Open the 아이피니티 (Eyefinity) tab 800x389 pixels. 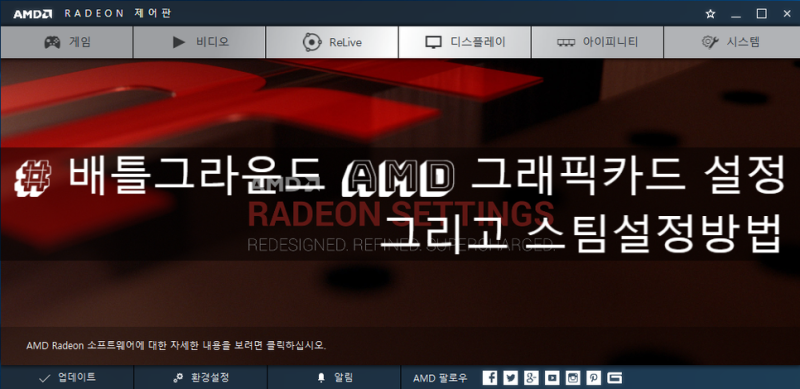(597, 42)
